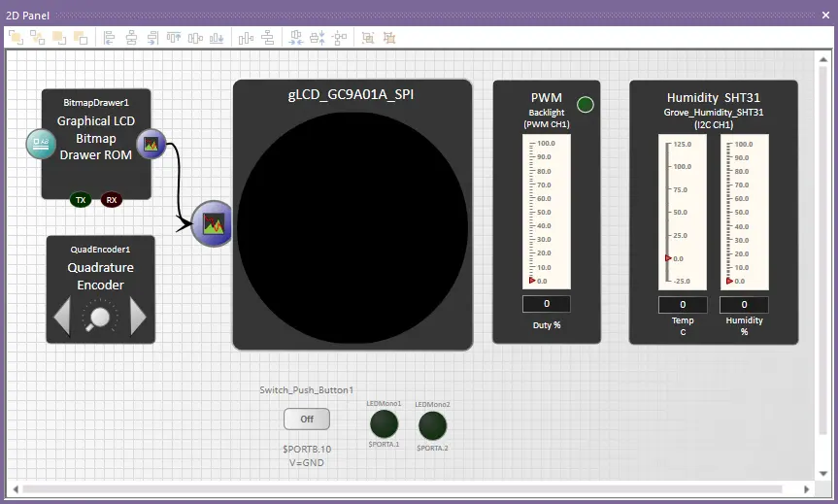The image size is (838, 504).
Task: Click the Align Right toolbar icon
Action: tap(152, 38)
